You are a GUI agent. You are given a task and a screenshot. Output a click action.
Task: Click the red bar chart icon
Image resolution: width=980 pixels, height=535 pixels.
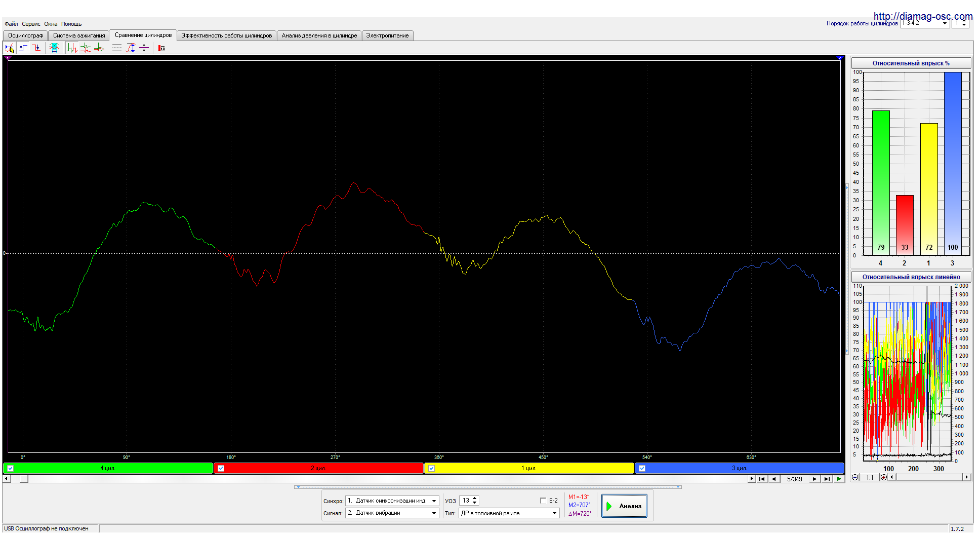coord(161,48)
